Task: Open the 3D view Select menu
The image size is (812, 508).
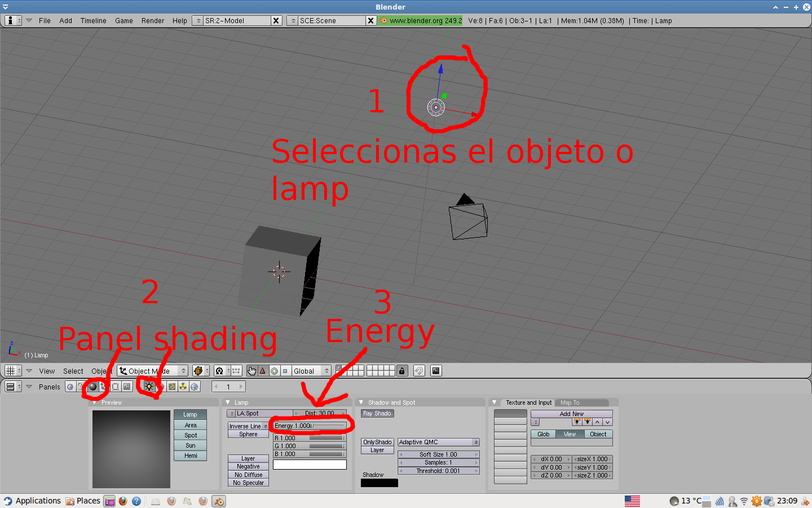Action: point(73,371)
